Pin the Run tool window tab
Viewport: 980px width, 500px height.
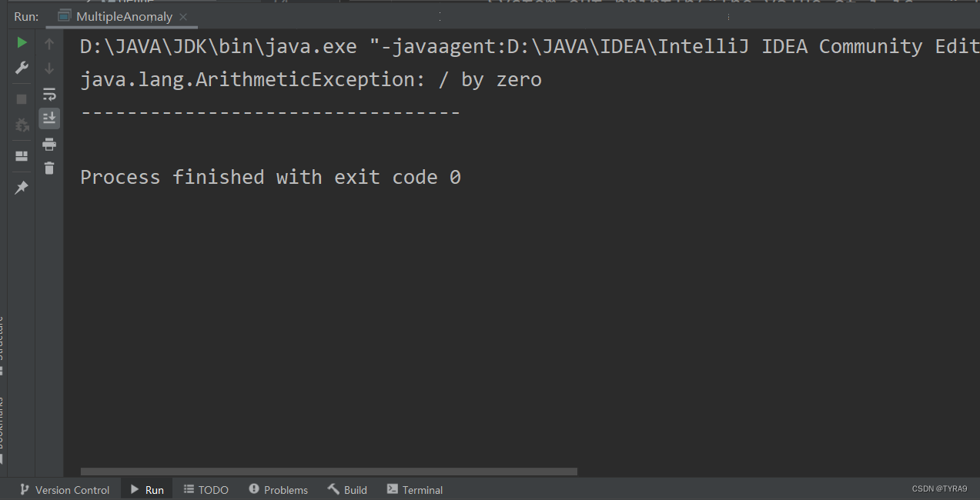click(x=21, y=187)
